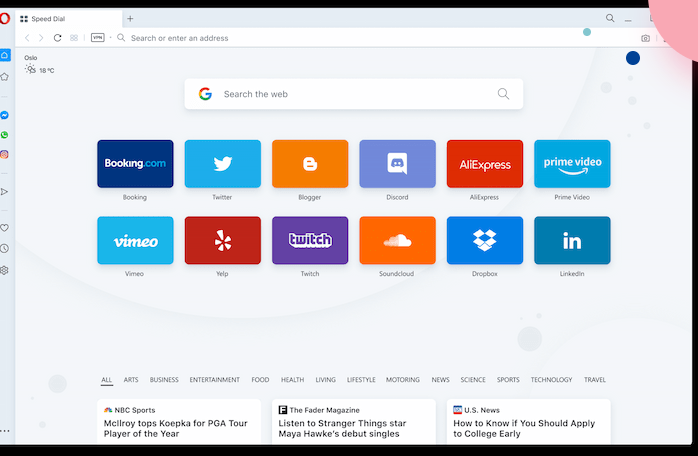
Task: Click the Opera logo menu icon
Action: point(5,19)
